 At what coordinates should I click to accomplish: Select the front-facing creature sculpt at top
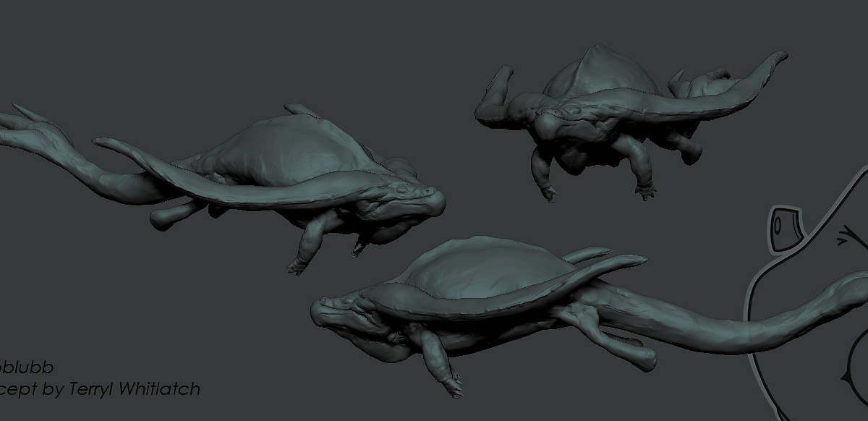[x=631, y=122]
